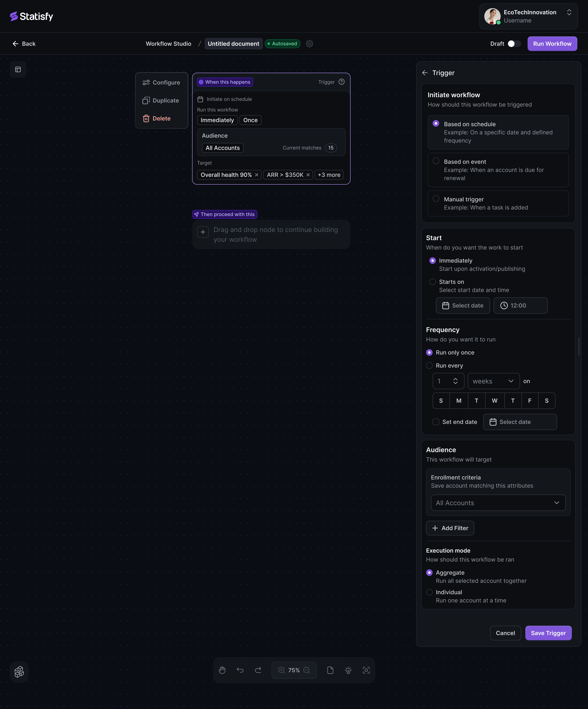Viewport: 588px width, 709px height.
Task: Click the undo arrow icon
Action: (x=240, y=670)
